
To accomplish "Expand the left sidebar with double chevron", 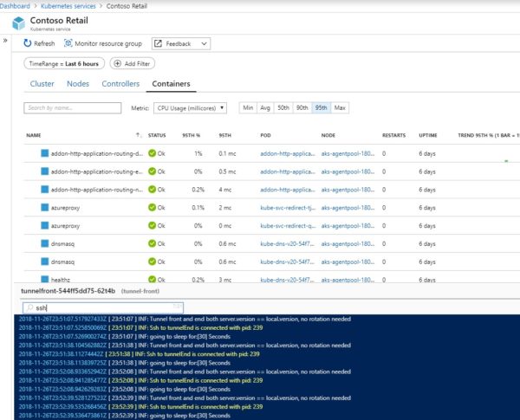I will (5, 41).
